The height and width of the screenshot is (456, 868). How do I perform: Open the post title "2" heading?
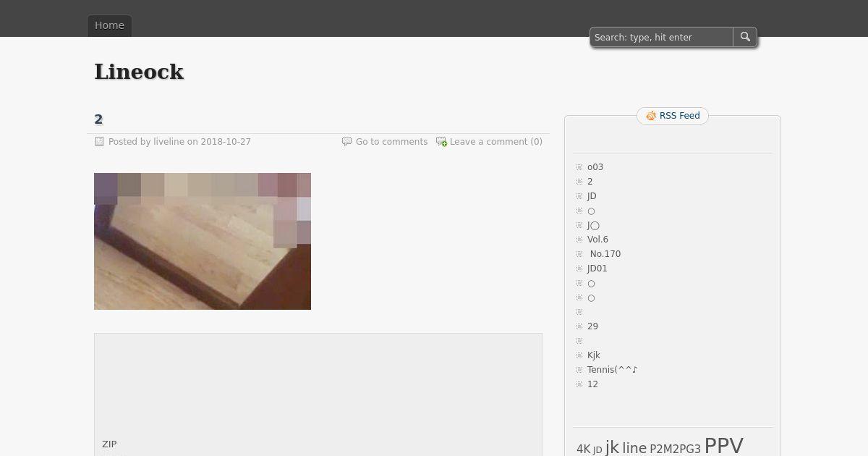[98, 119]
